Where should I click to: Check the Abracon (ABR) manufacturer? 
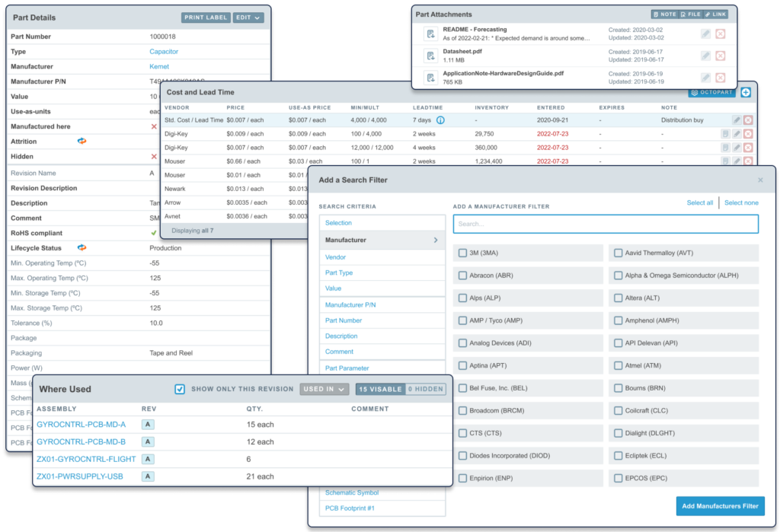pos(462,276)
